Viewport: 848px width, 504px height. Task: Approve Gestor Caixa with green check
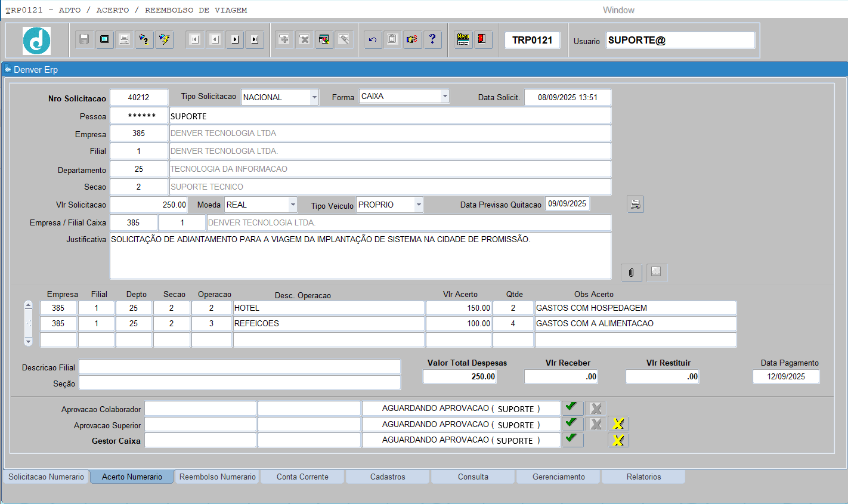[572, 440]
